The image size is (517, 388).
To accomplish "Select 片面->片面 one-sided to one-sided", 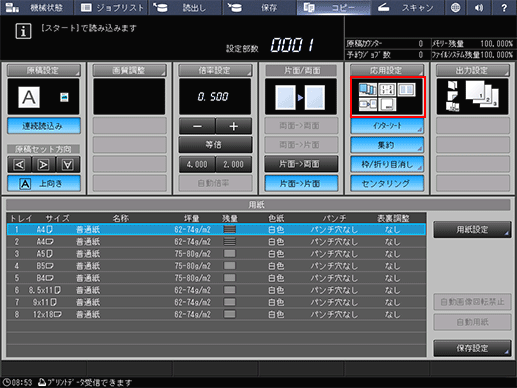I will click(x=301, y=183).
